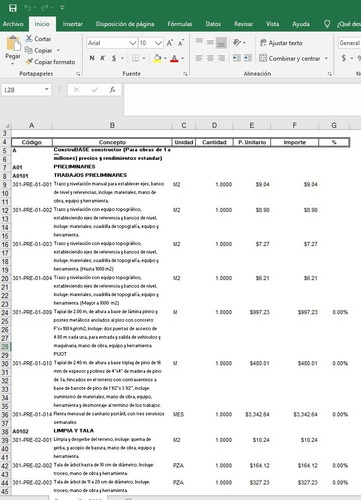Screen dimensions: 361x500
Task: Toggle bold with the N button
Action: pos(92,58)
